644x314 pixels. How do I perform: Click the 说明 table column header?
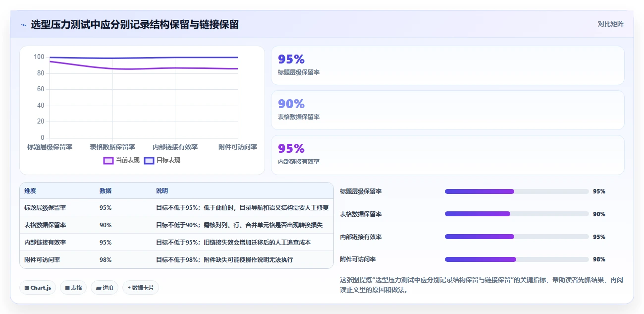[x=162, y=191]
